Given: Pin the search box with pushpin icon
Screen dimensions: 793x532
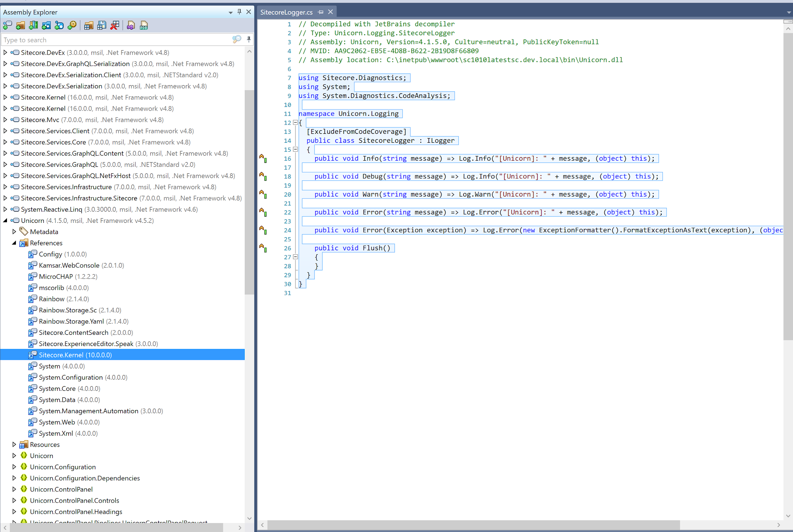Looking at the screenshot, I should coord(249,39).
